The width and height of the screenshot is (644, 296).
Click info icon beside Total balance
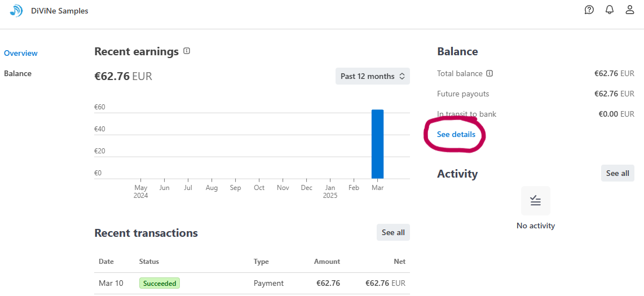(489, 73)
